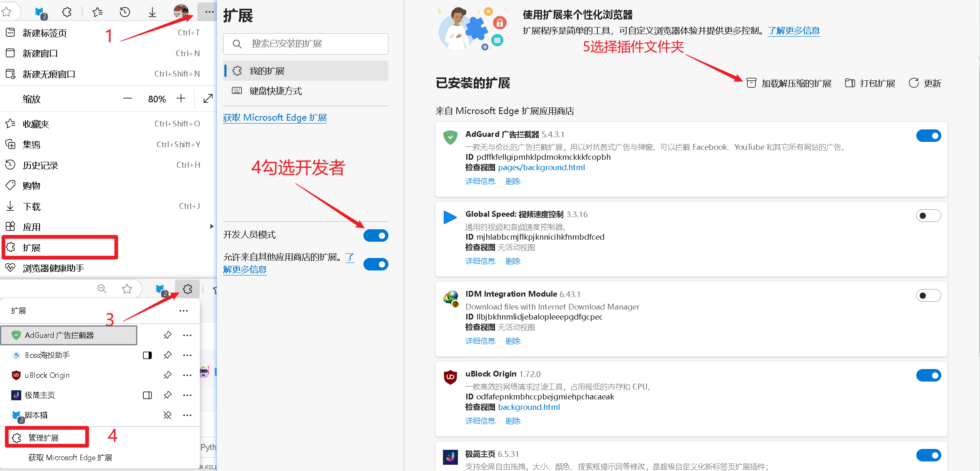Screen dimensions: 980x471
Task: Disable AdGuard 广告拦截器 toggle
Action: [x=928, y=136]
